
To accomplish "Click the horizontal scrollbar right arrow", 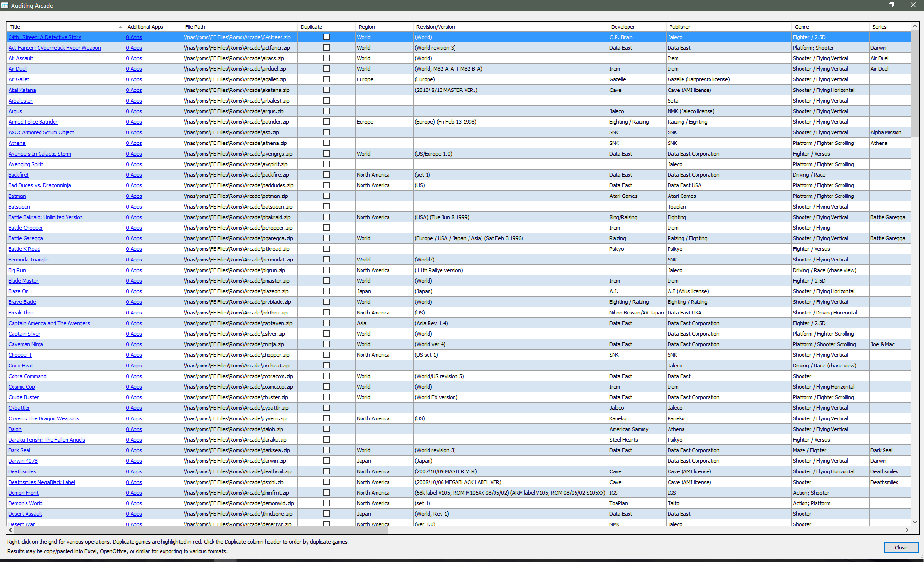I will coord(907,530).
